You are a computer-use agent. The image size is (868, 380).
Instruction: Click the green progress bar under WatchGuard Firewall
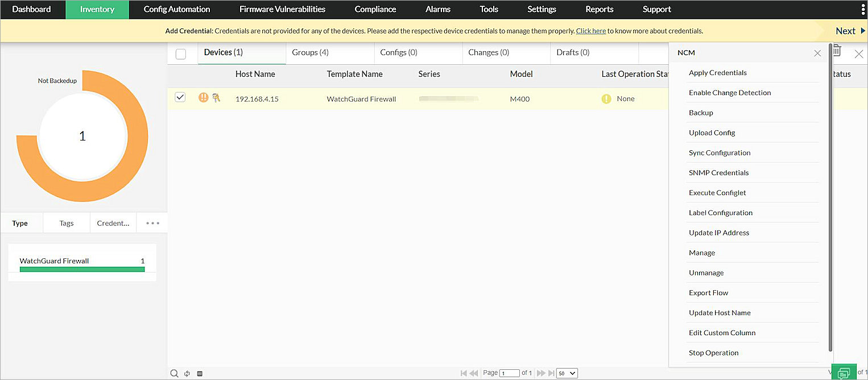coord(82,270)
